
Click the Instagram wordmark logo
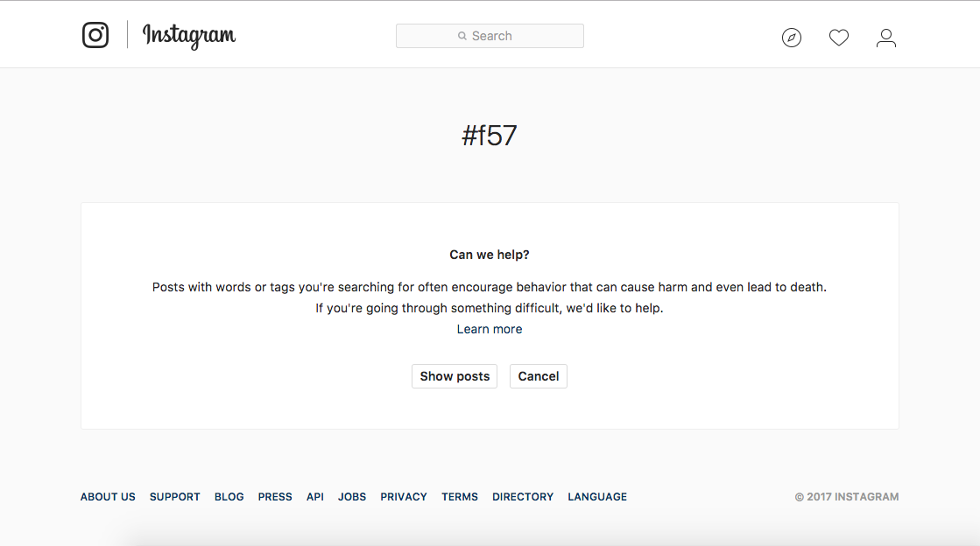(189, 36)
